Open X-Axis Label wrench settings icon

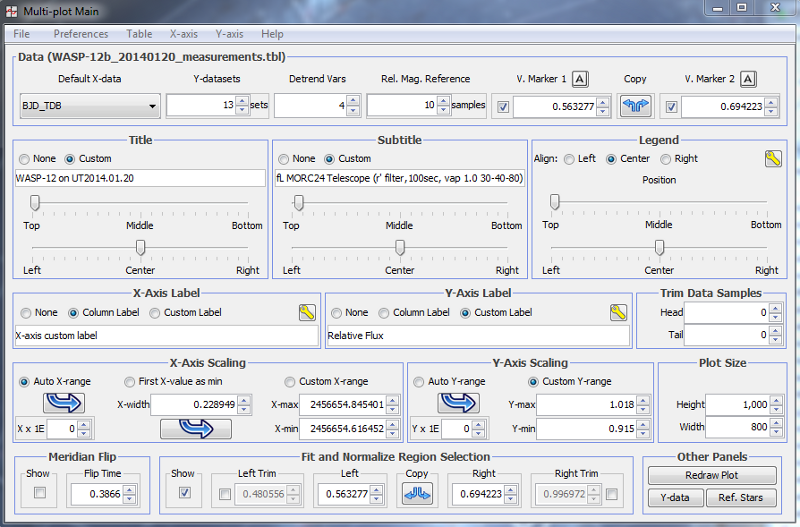[x=307, y=312]
